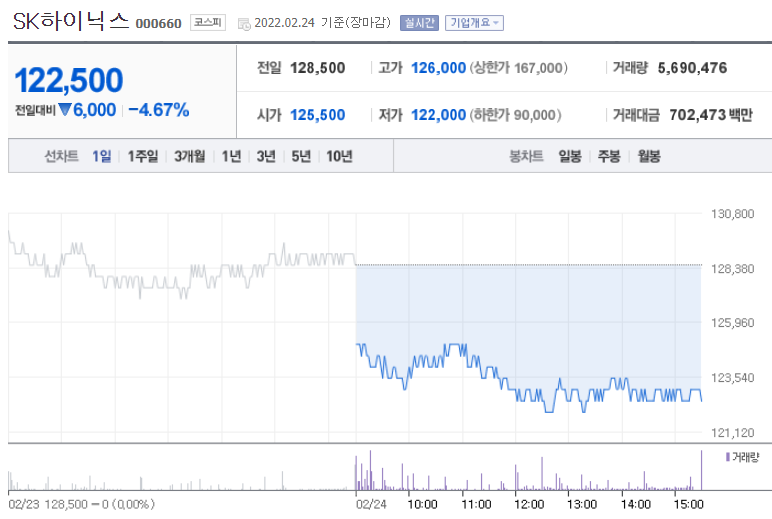
Task: Click the purple 거래량 legend marker
Action: [728, 457]
